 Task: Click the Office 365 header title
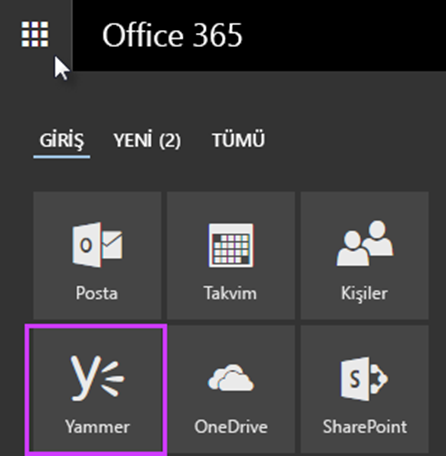(x=172, y=35)
